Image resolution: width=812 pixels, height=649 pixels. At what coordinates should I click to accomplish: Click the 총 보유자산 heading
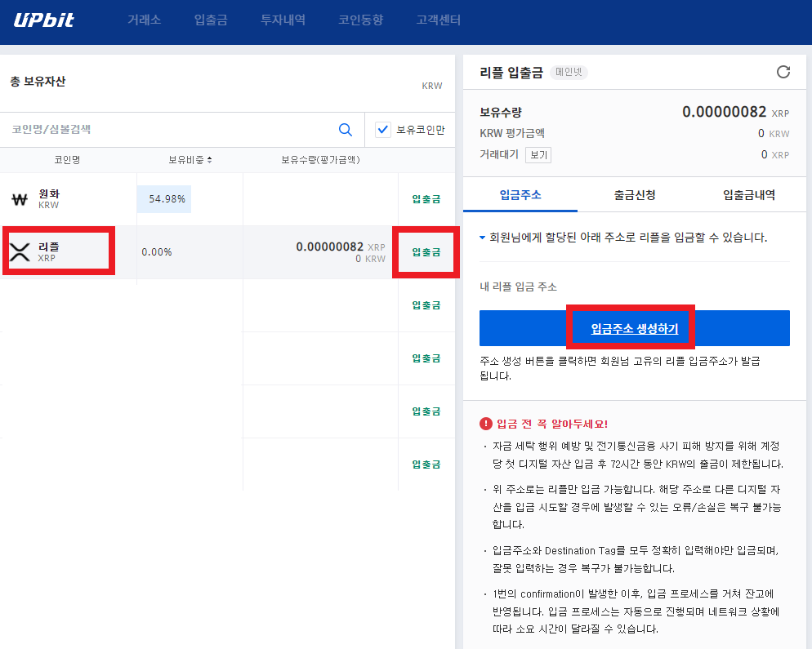38,82
